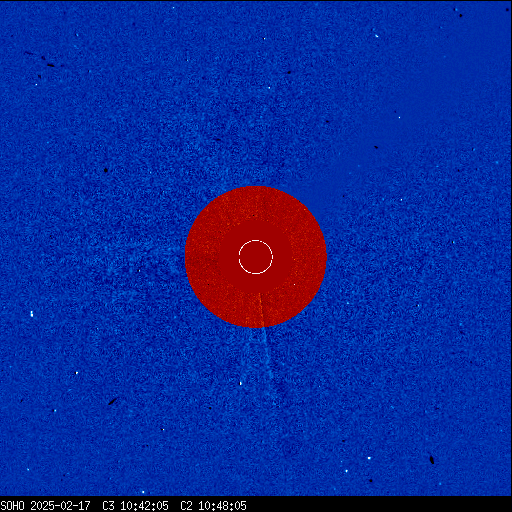Click the dark diagonal streak at lower left

(112, 401)
